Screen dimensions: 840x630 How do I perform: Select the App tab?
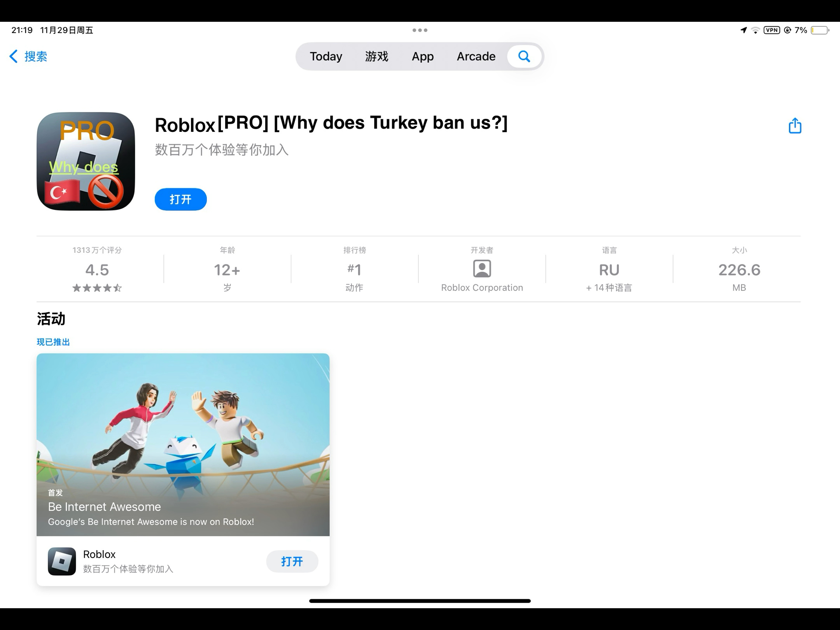(x=423, y=56)
